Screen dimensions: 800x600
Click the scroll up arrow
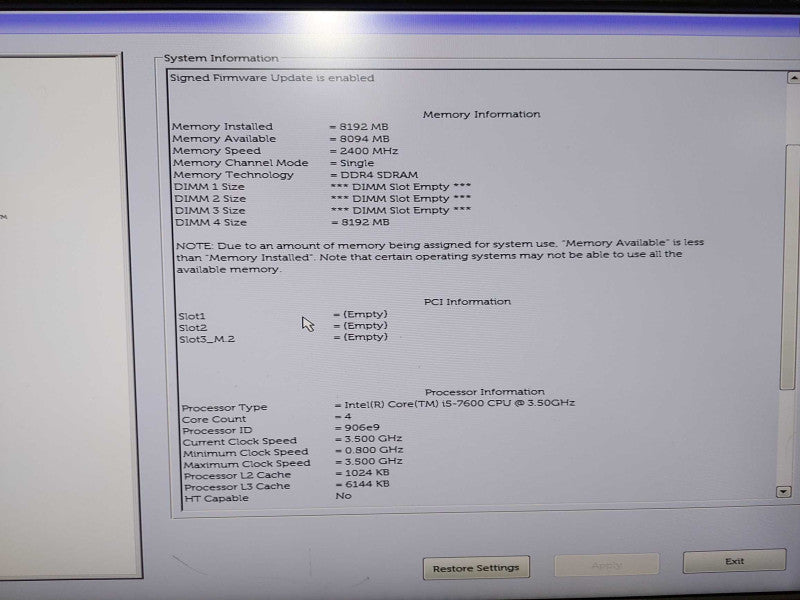point(793,78)
